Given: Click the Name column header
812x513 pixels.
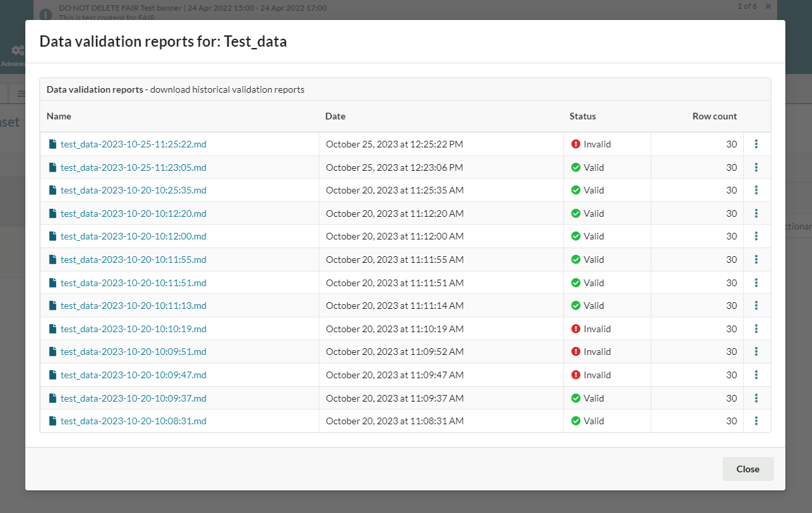Looking at the screenshot, I should (x=59, y=116).
